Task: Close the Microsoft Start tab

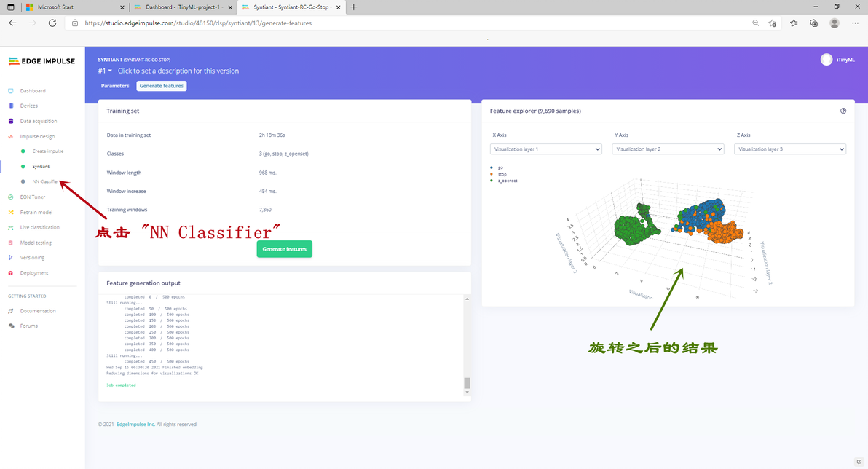Action: pyautogui.click(x=122, y=7)
